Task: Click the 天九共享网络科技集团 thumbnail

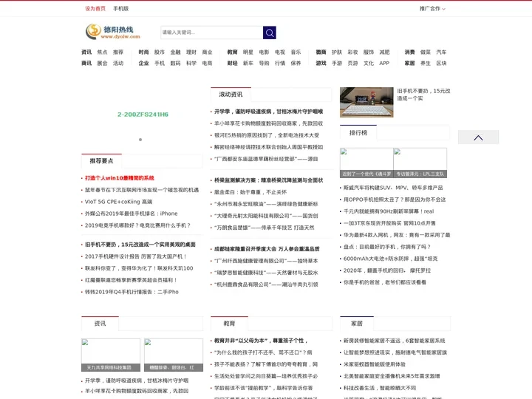Action: click(x=111, y=355)
